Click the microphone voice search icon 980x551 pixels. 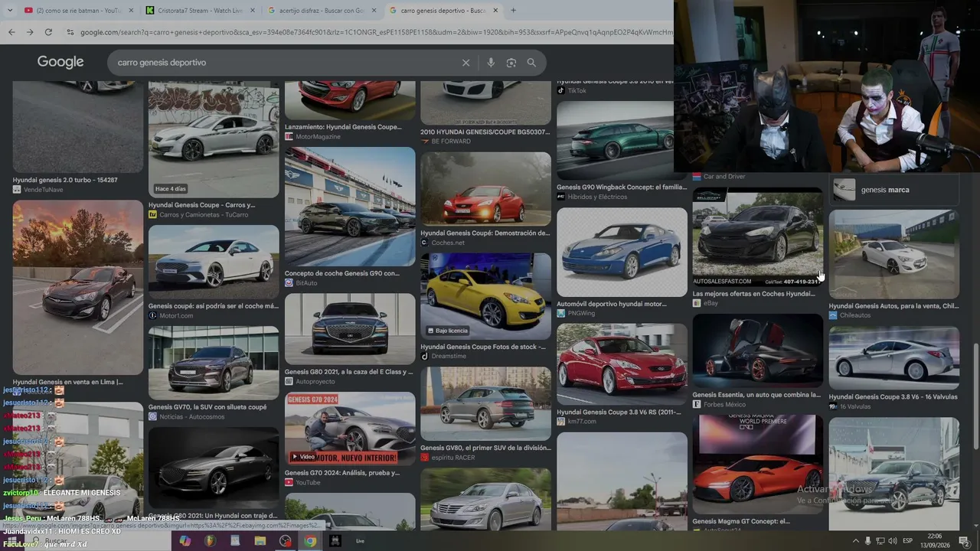(491, 63)
